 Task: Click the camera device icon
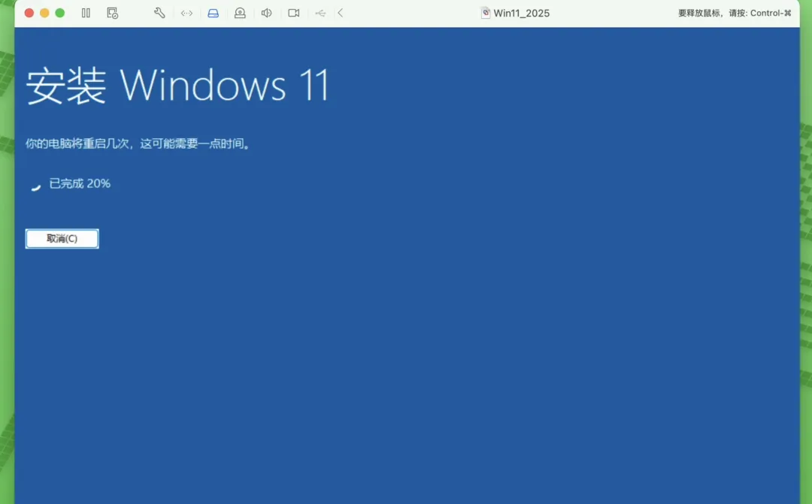pos(294,13)
